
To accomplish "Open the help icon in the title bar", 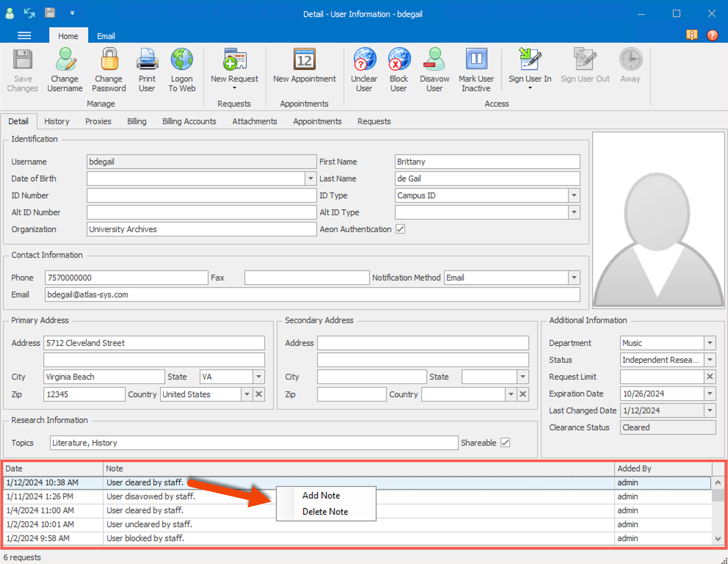I will tap(712, 35).
